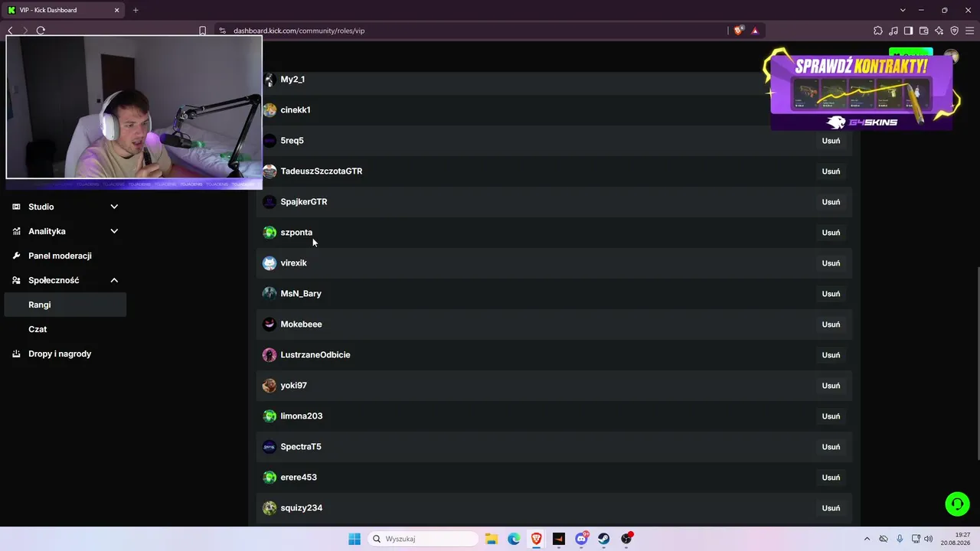Click the avatar next to yoki97
The width and height of the screenshot is (980, 551).
coord(269,386)
